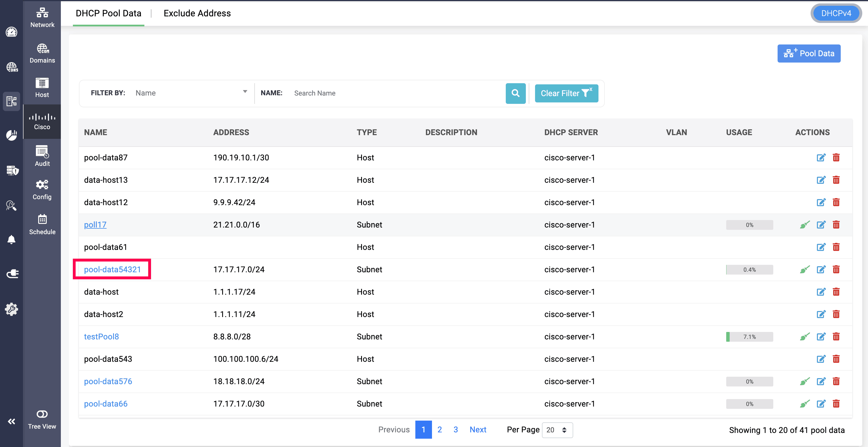868x447 pixels.
Task: Click the magnifier search button
Action: point(515,93)
